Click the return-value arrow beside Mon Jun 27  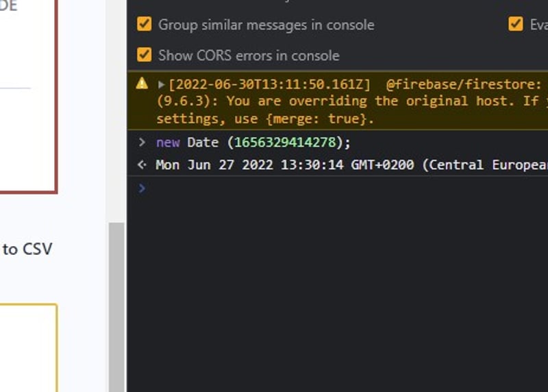(x=142, y=165)
